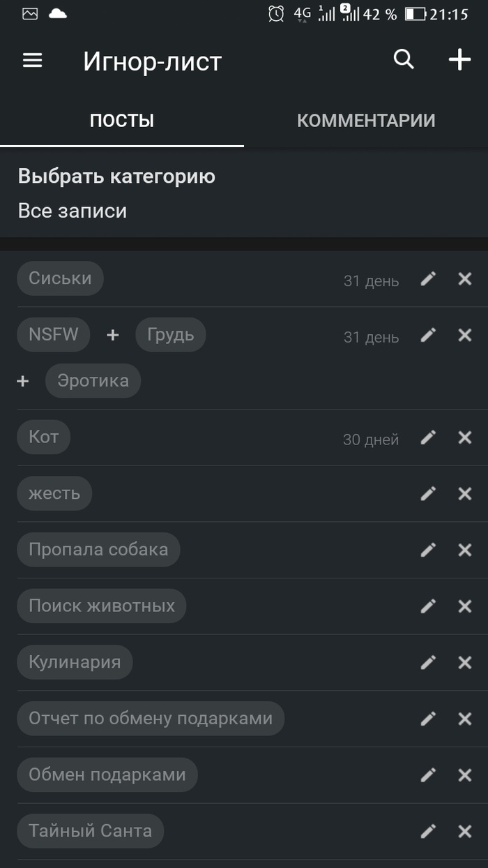Tap the Кулинария tag chip

point(75,662)
